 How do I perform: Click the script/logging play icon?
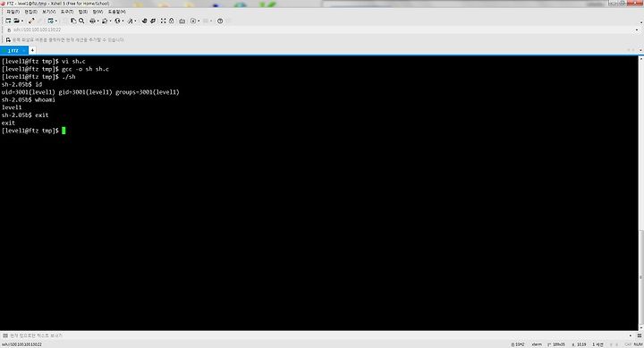(x=193, y=21)
